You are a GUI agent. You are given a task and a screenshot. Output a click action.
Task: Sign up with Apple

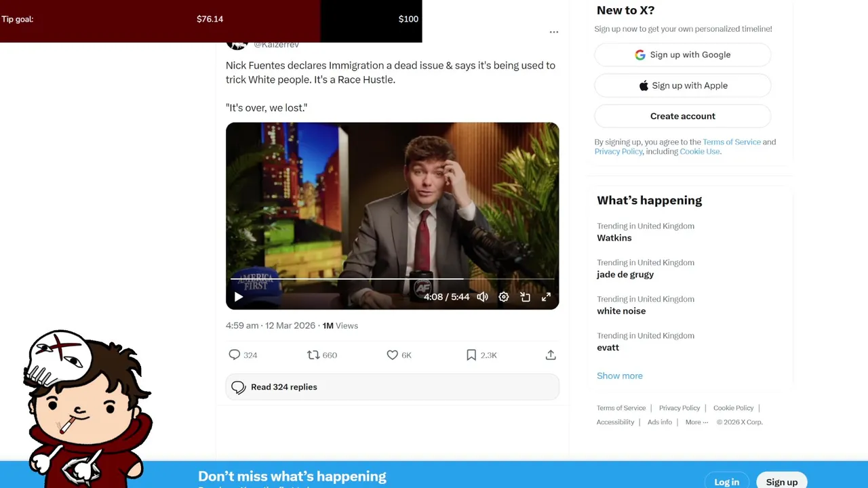coord(683,85)
